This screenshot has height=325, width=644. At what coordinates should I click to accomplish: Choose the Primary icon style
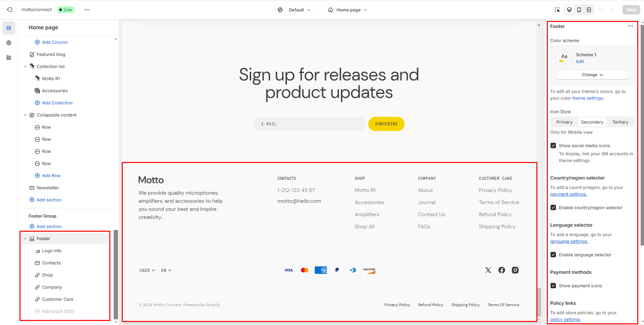[564, 122]
